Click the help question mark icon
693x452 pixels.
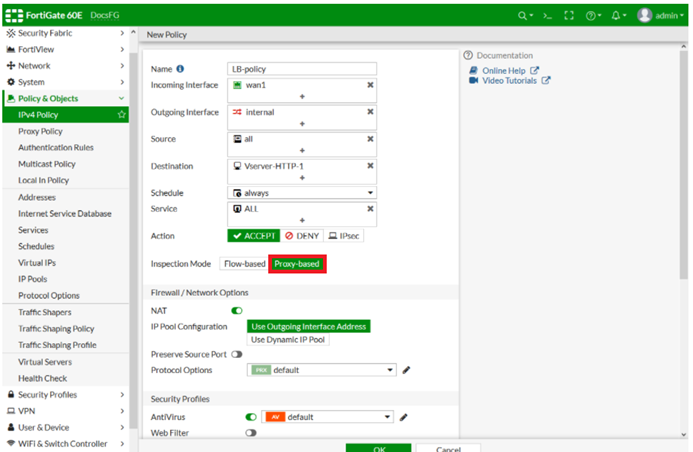(592, 16)
